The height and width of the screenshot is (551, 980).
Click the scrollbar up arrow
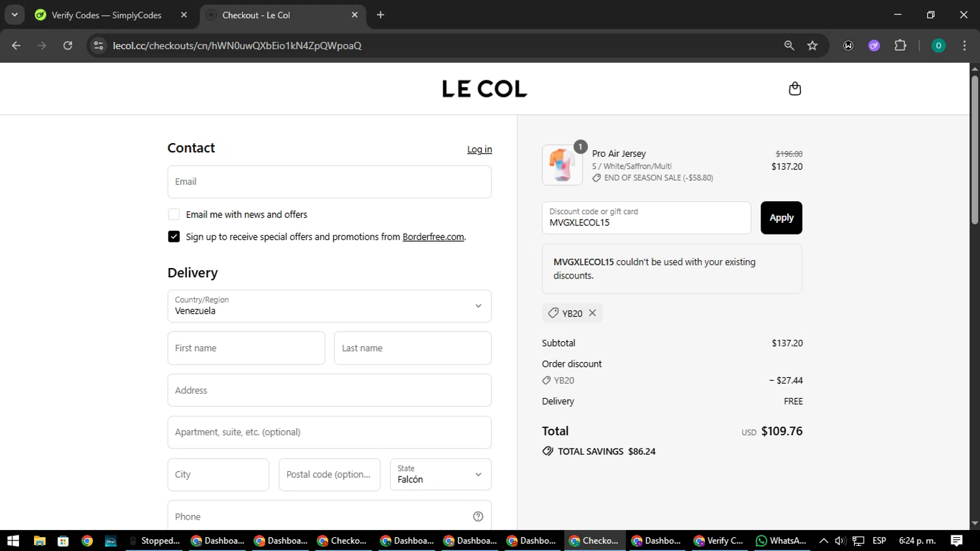click(975, 68)
